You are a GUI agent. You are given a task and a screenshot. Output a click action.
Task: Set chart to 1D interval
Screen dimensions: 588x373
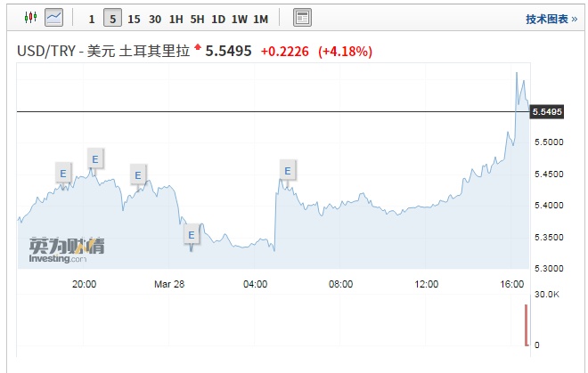pos(218,19)
